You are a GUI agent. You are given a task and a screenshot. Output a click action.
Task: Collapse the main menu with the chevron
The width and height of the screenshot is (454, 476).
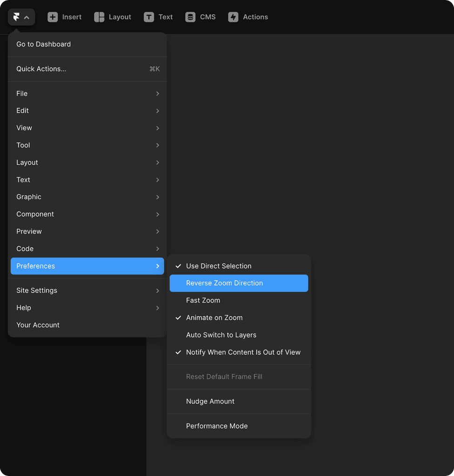[x=27, y=17]
